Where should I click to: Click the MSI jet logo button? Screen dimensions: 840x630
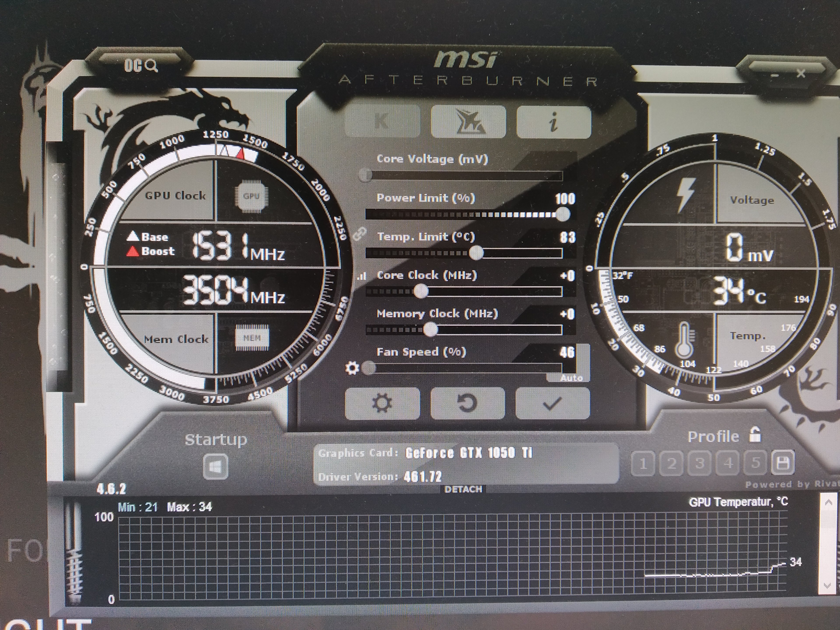point(468,122)
